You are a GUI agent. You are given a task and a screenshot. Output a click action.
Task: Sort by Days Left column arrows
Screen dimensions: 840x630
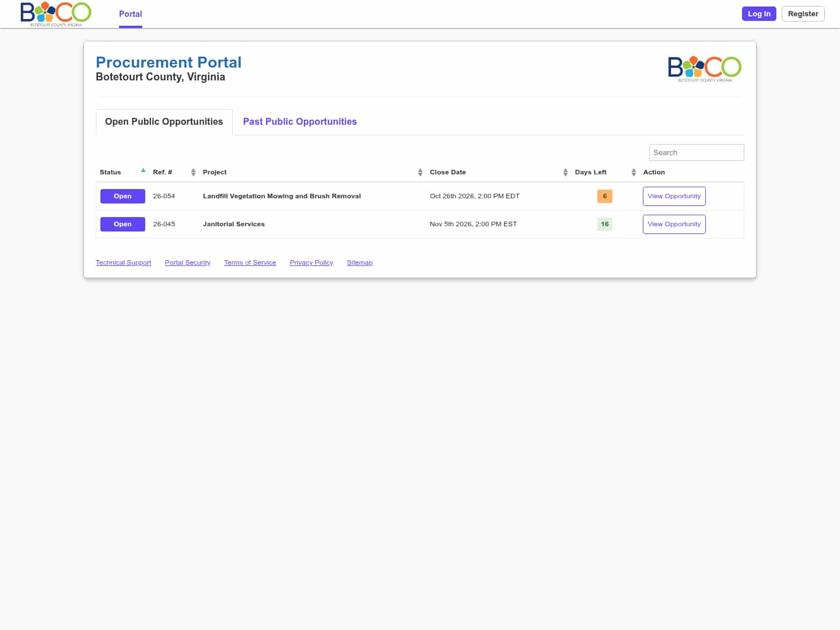point(633,172)
